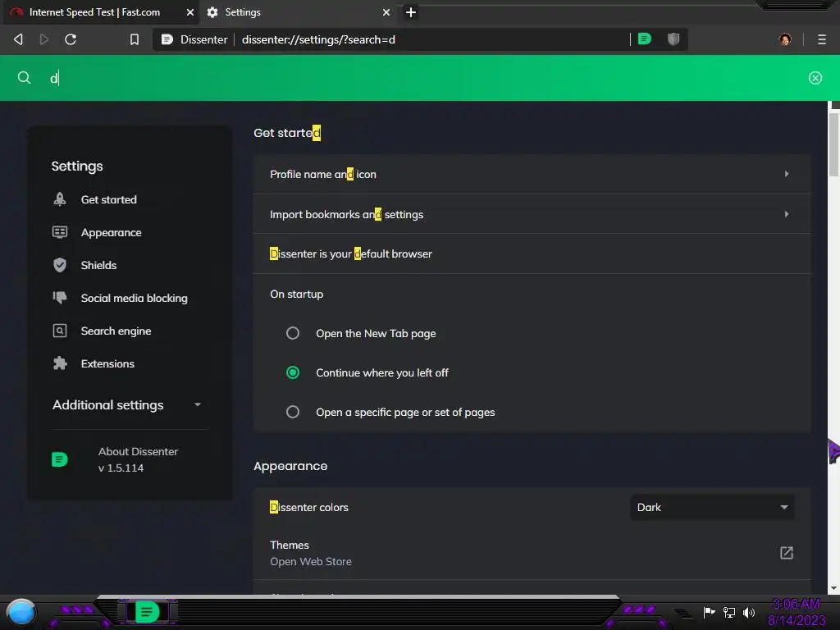The height and width of the screenshot is (630, 840).
Task: Expand the Additional settings section
Action: tap(126, 405)
